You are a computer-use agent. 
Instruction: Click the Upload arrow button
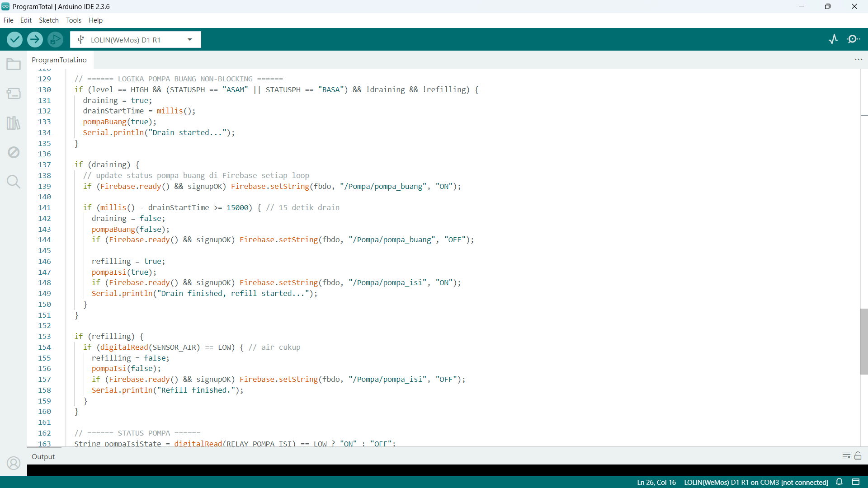tap(35, 40)
